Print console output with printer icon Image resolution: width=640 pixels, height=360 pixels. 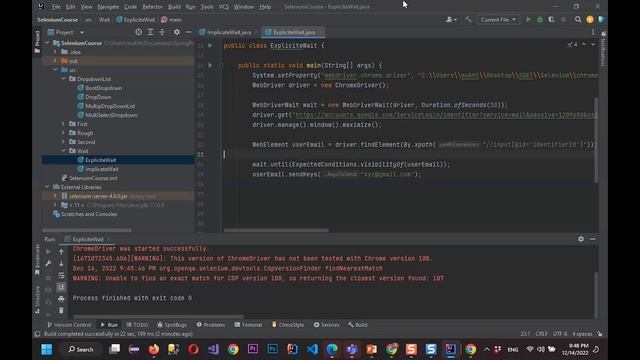point(61,299)
